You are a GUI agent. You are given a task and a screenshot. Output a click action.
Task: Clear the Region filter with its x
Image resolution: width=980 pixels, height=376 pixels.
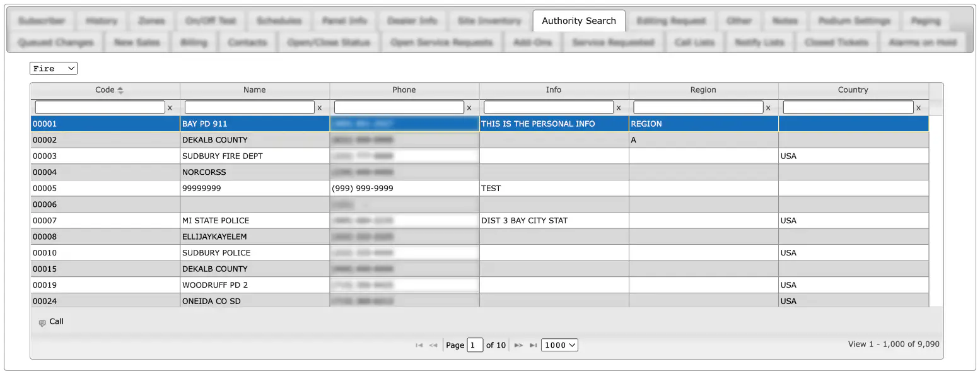coord(767,108)
